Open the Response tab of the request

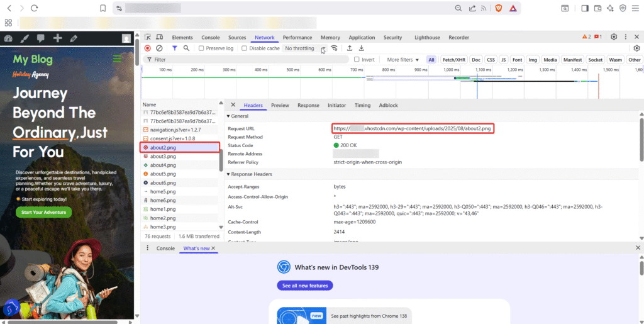coord(308,106)
